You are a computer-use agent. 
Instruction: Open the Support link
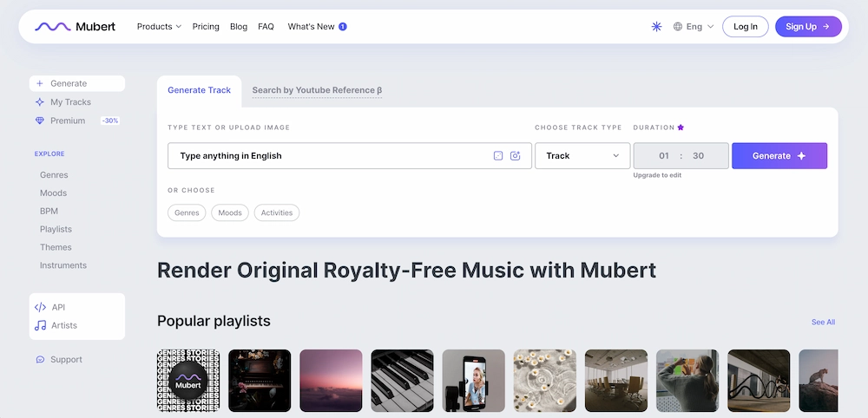67,359
